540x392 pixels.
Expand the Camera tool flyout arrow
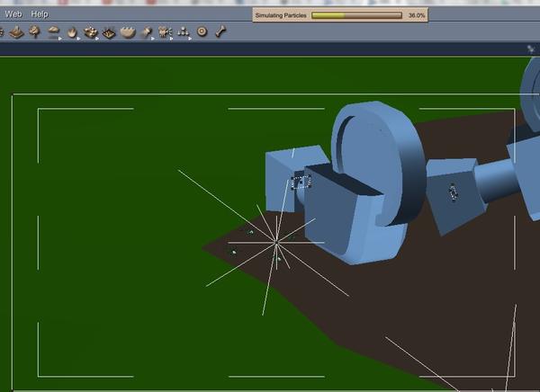172,39
